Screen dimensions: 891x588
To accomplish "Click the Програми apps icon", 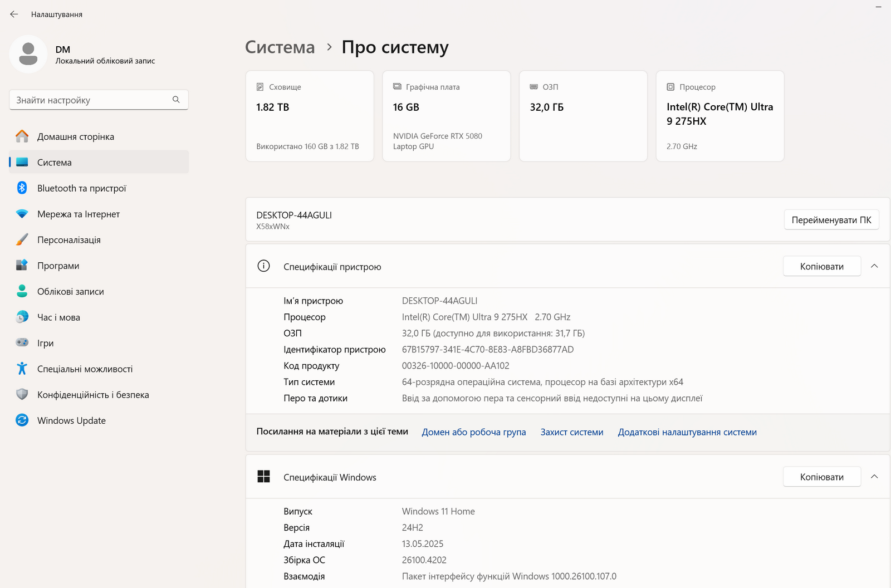I will 22,266.
